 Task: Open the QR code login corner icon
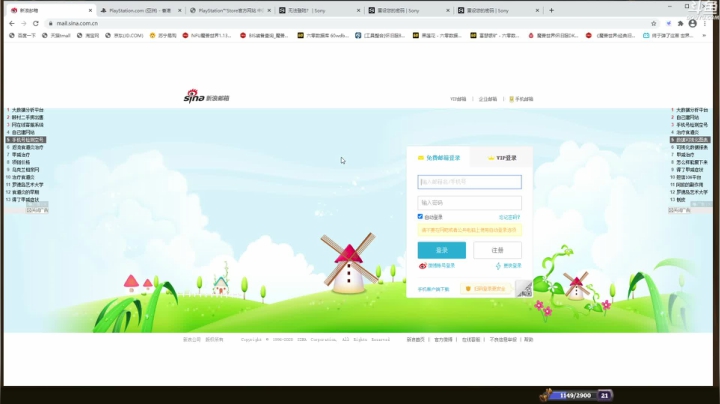pyautogui.click(x=524, y=289)
